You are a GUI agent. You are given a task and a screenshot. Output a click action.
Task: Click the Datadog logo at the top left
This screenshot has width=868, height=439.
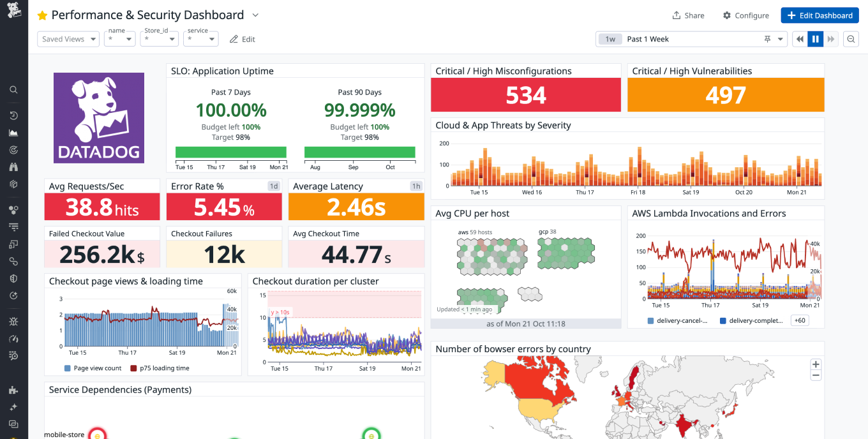pos(13,11)
